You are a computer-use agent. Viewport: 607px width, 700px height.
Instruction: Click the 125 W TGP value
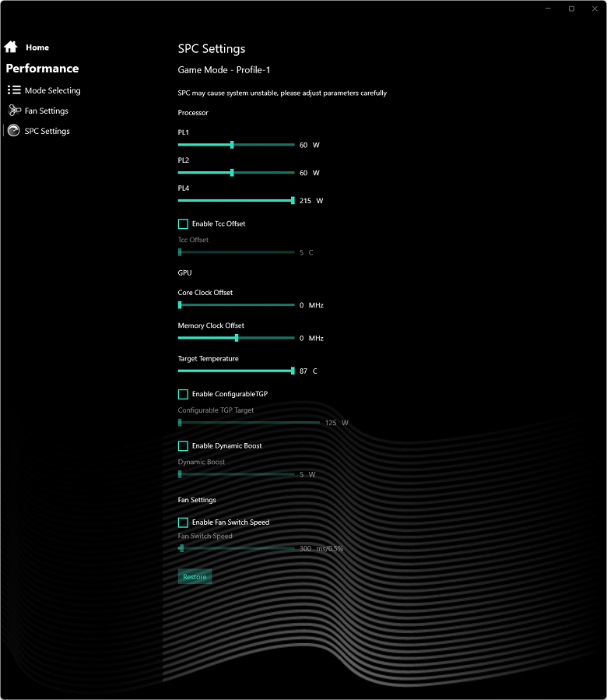click(336, 423)
